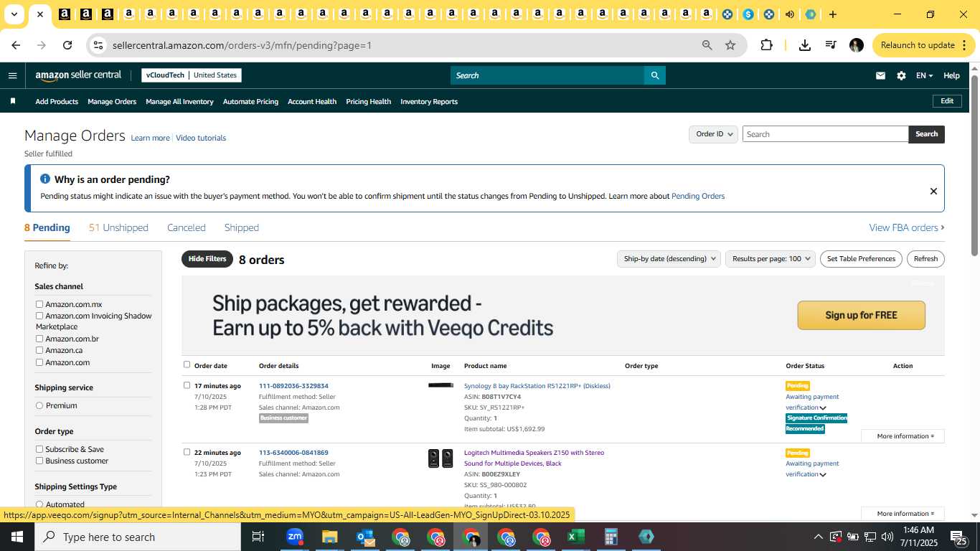Screen dimensions: 980x551
Task: Open Zoom from the taskbar
Action: [x=294, y=537]
